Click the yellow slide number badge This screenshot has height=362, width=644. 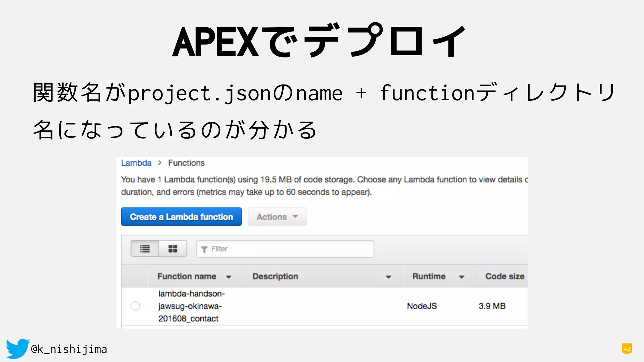point(627,349)
